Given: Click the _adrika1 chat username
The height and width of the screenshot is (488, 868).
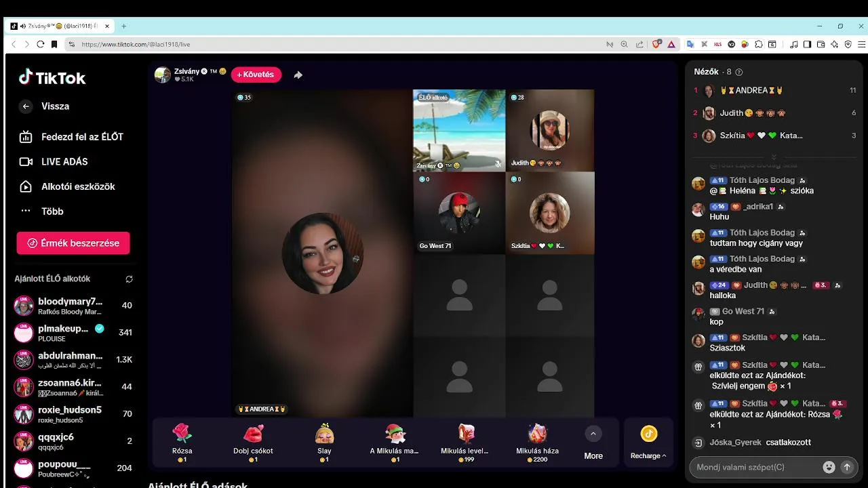Looking at the screenshot, I should (758, 207).
